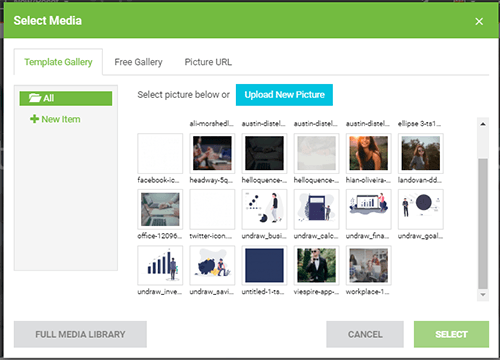The image size is (500, 360).
Task: Add a New Item folder
Action: [x=55, y=119]
